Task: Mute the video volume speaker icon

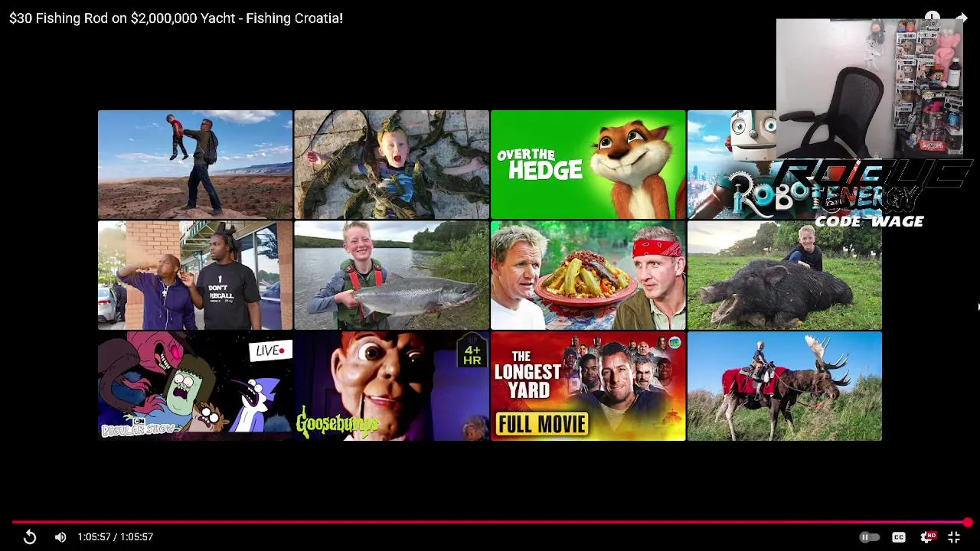Action: click(60, 537)
